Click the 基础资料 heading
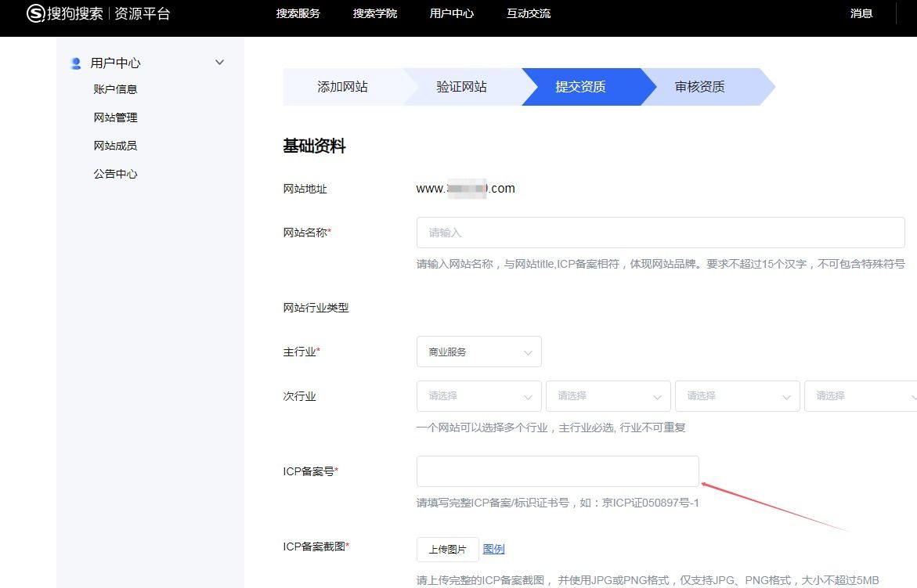 314,146
